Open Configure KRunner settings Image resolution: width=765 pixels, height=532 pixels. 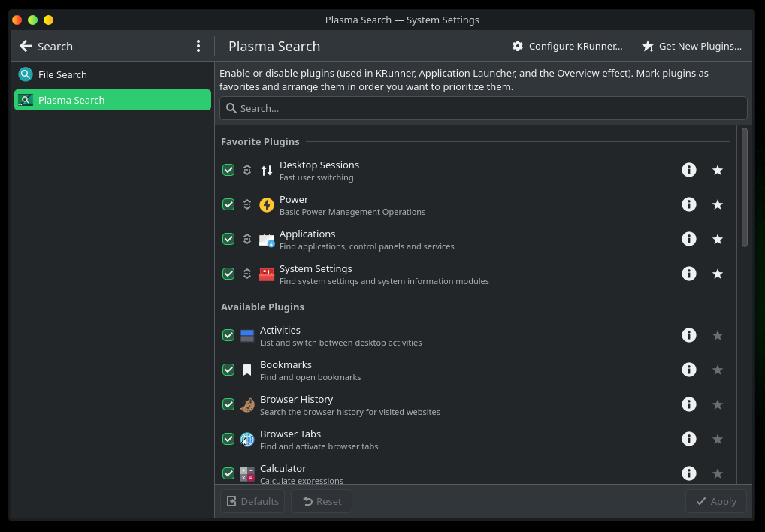[x=567, y=47]
